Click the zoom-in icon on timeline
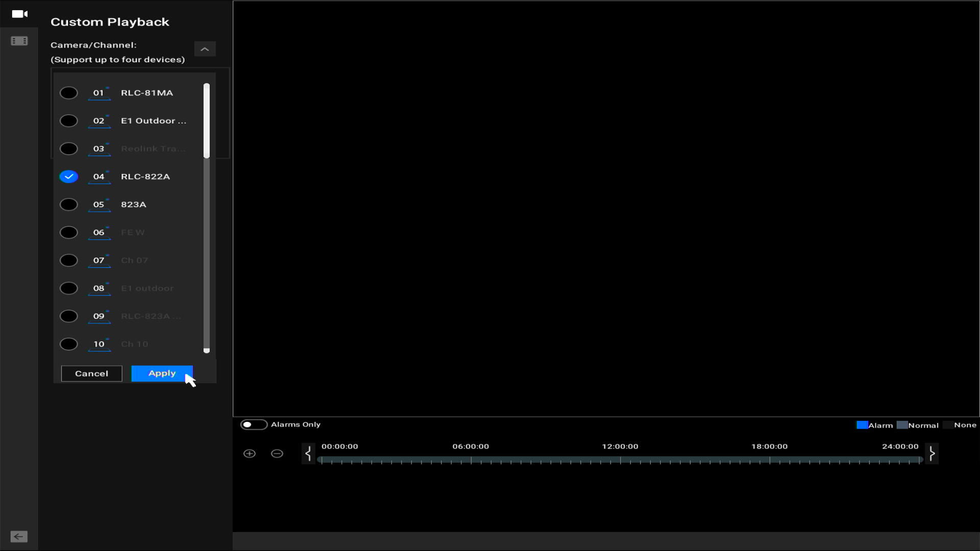The image size is (980, 551). pyautogui.click(x=250, y=453)
